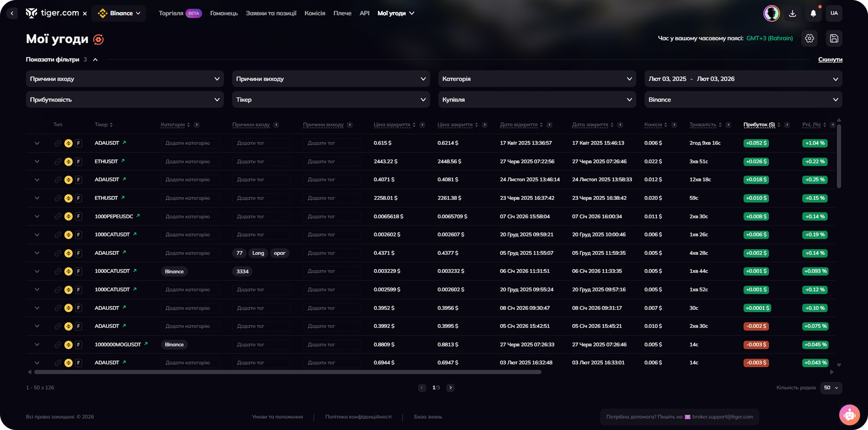Open the Причини входу filter dropdown
Image resolution: width=868 pixels, height=430 pixels.
point(125,79)
